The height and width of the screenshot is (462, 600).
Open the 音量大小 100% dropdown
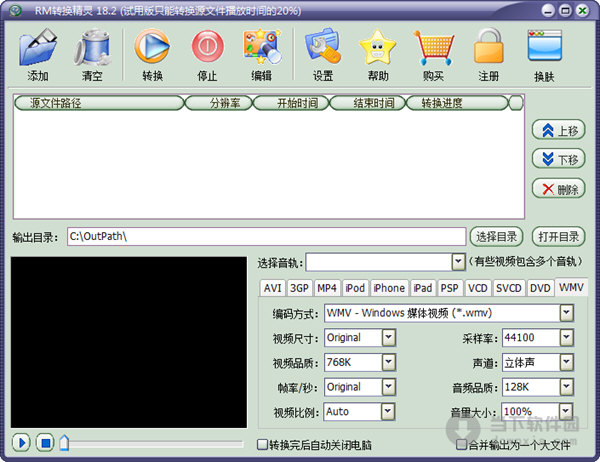point(566,411)
